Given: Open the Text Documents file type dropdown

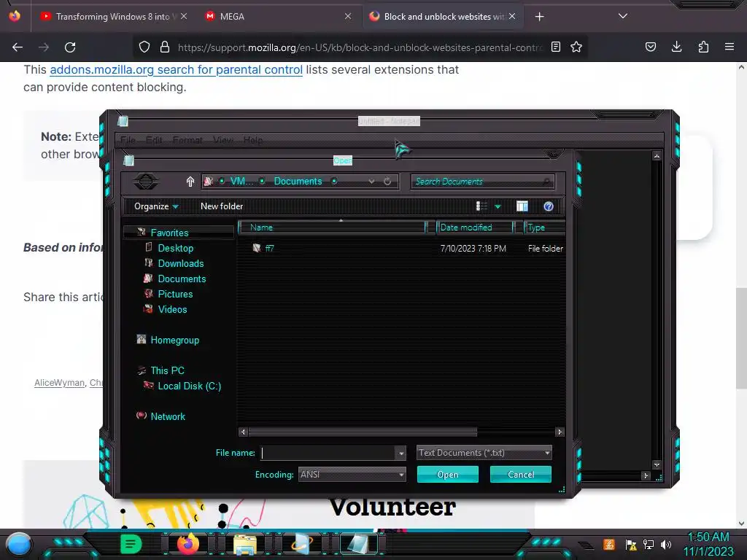Looking at the screenshot, I should pos(484,453).
